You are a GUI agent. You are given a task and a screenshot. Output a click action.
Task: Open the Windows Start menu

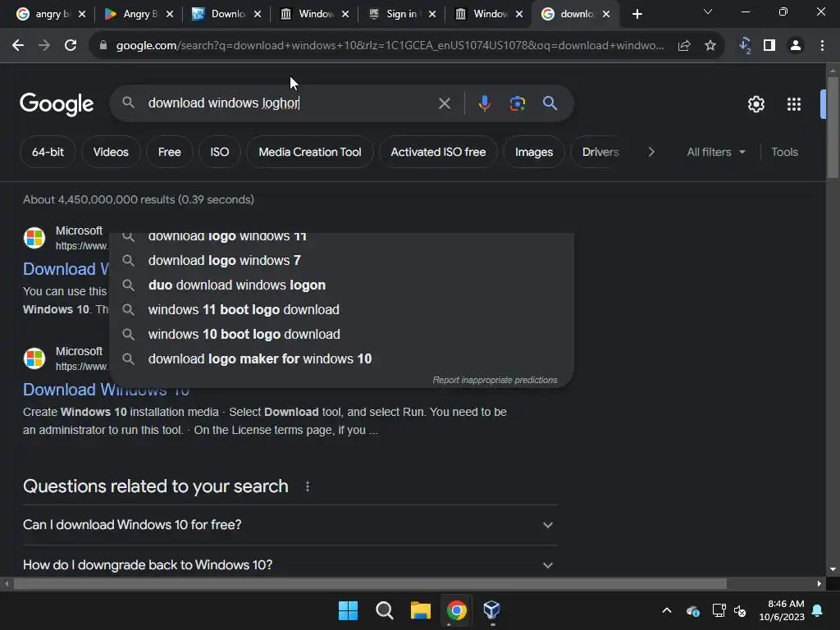(x=348, y=610)
